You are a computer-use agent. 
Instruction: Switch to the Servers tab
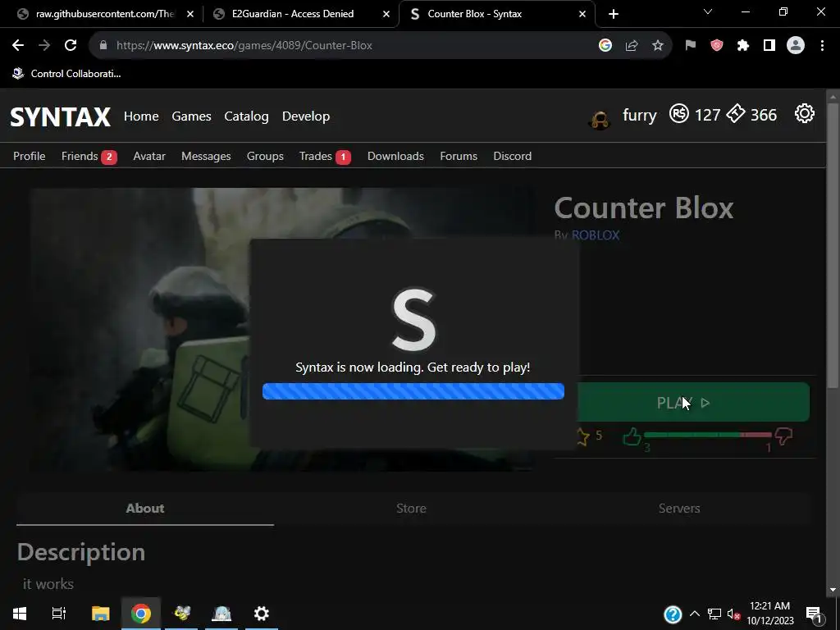[x=679, y=509]
